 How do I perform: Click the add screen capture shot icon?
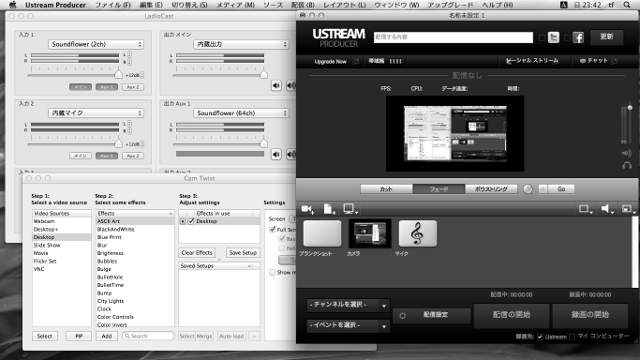[x=350, y=209]
